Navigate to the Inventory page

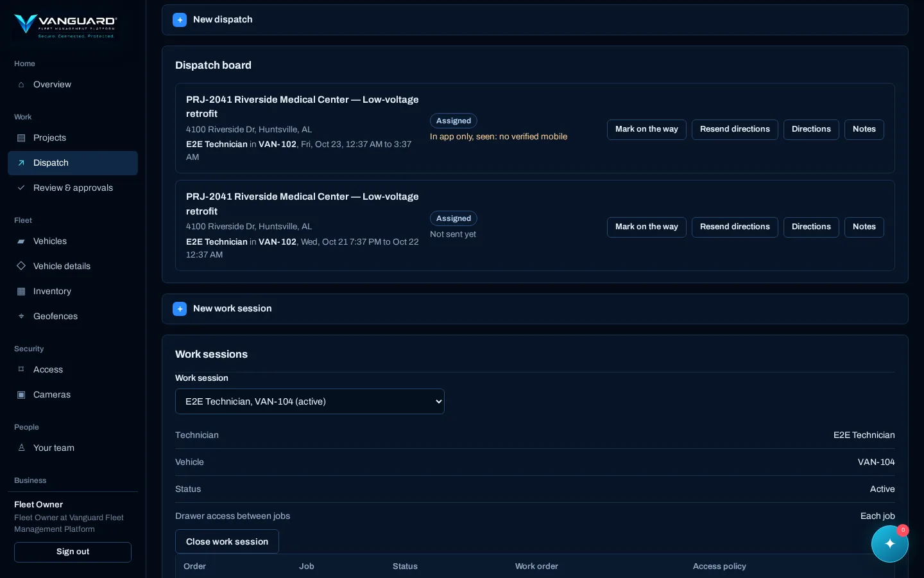click(73, 292)
